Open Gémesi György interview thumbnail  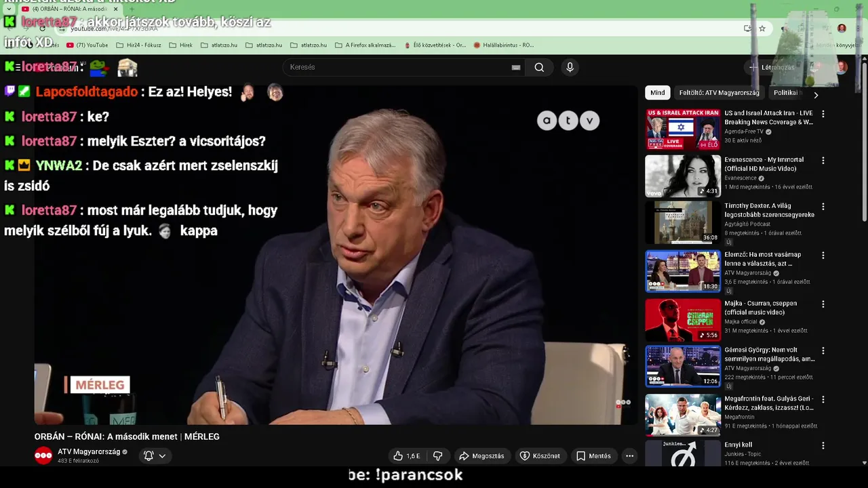[x=683, y=367]
